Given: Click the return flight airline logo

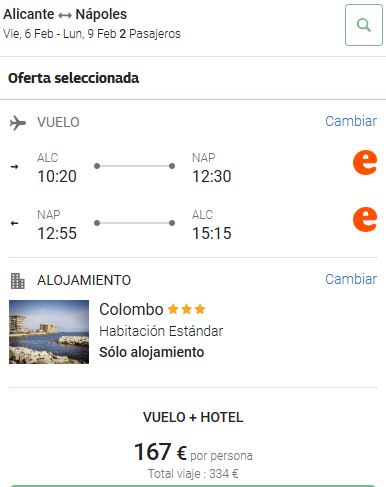Looking at the screenshot, I should [x=365, y=219].
